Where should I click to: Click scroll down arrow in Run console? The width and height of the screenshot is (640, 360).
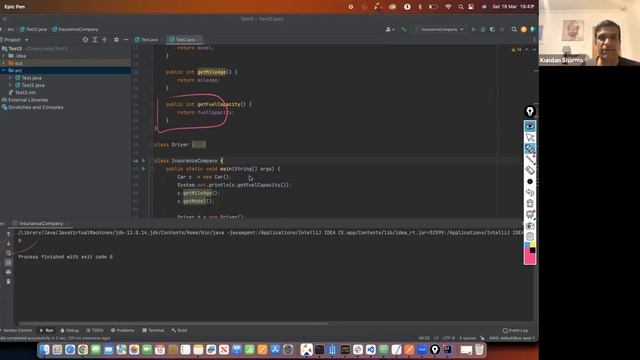click(8, 244)
